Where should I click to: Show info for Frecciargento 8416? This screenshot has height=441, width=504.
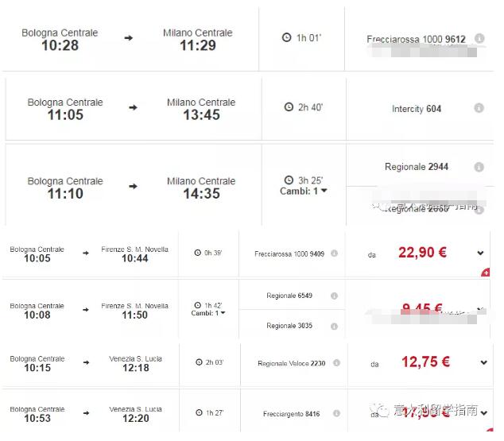coord(336,413)
